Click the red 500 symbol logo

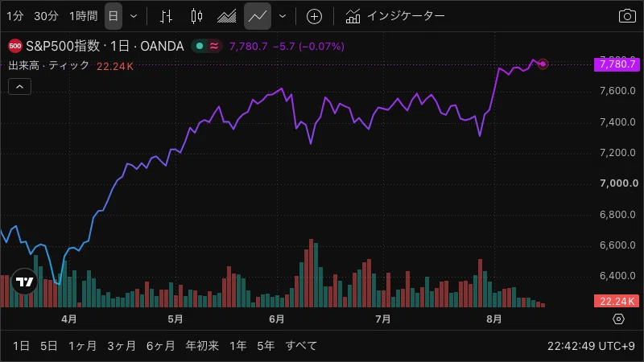pos(15,46)
